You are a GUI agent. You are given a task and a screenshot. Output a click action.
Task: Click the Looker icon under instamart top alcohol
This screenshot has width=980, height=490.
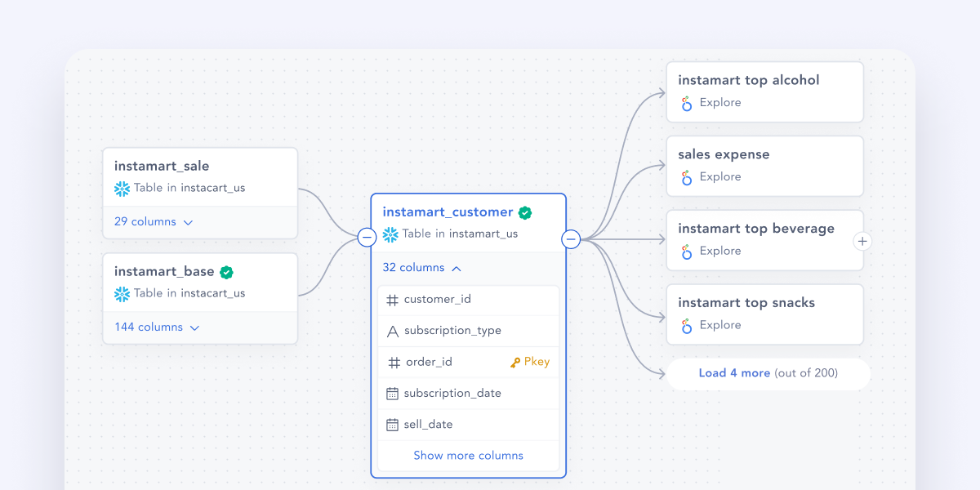687,104
